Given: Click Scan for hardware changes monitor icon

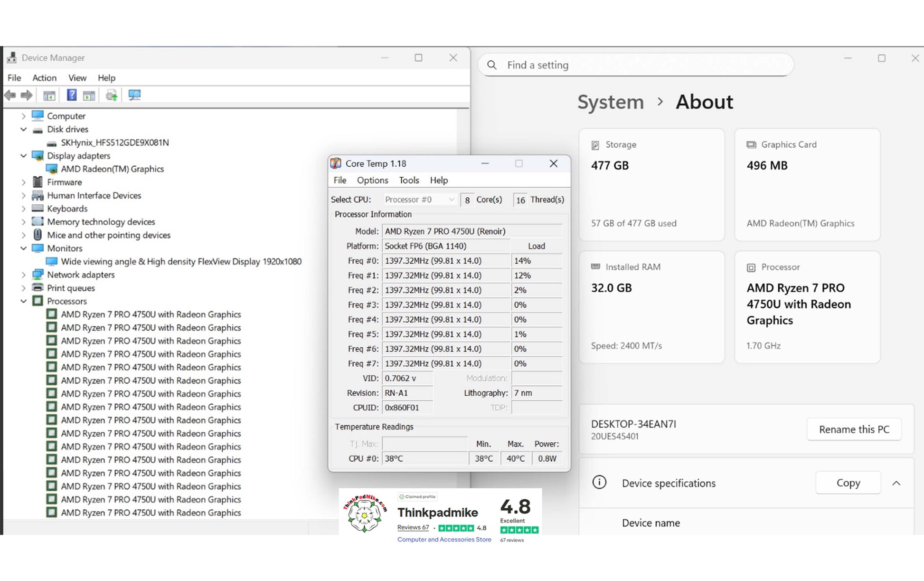Looking at the screenshot, I should point(134,95).
